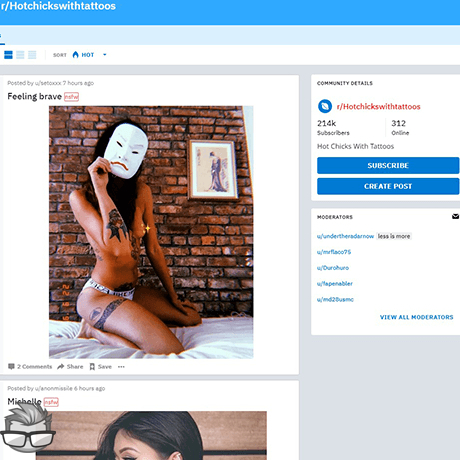Open moderator u/undertheradarnow profile
Screen dimensions: 460x460
click(345, 236)
